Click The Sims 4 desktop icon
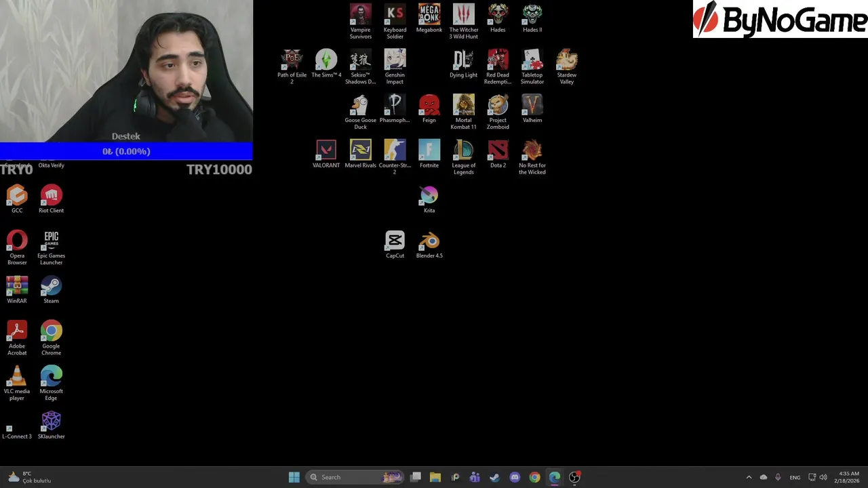 tap(326, 64)
